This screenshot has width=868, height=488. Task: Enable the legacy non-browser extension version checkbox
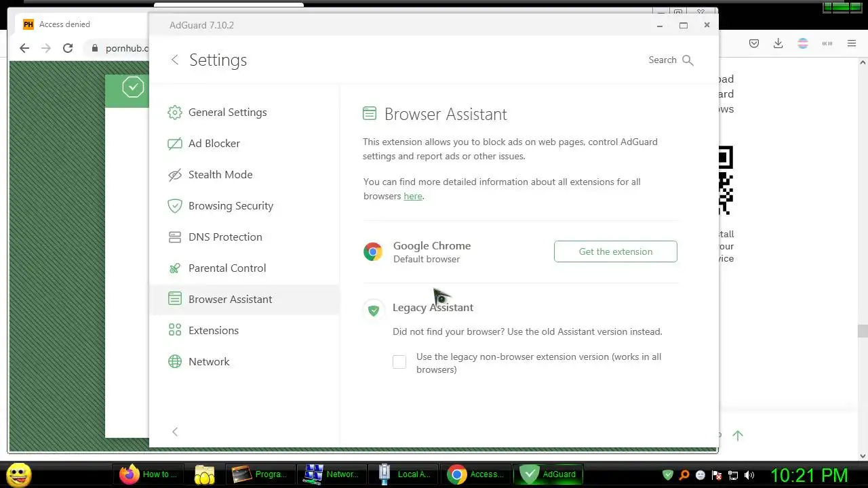[399, 362]
